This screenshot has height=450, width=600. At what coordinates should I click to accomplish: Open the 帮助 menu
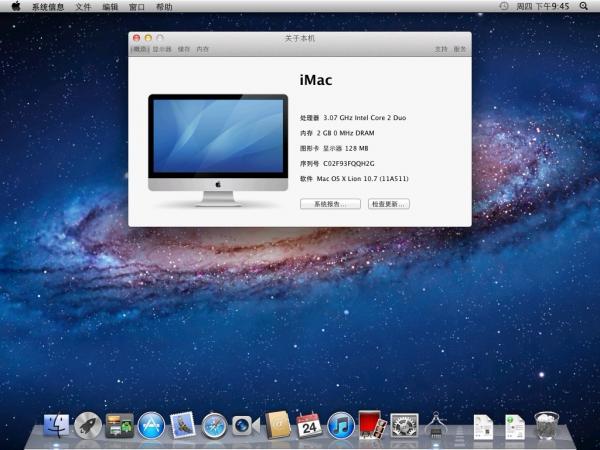[164, 7]
